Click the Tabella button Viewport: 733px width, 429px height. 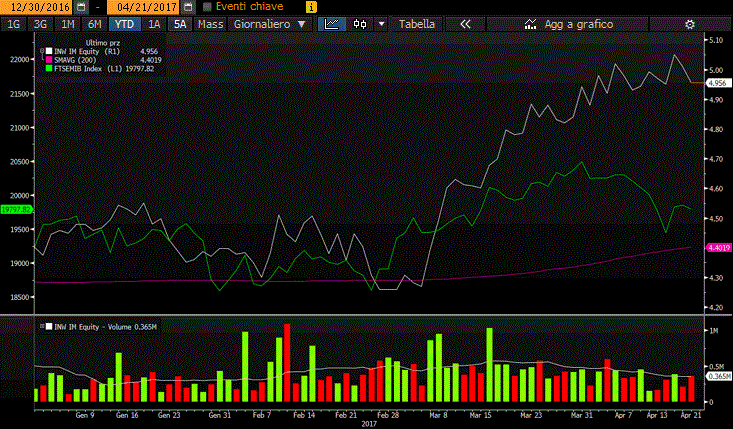click(418, 23)
